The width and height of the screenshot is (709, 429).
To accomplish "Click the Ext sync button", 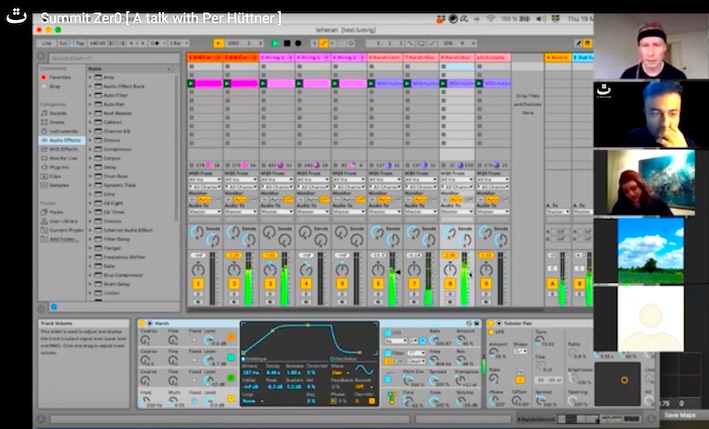I will pos(64,43).
